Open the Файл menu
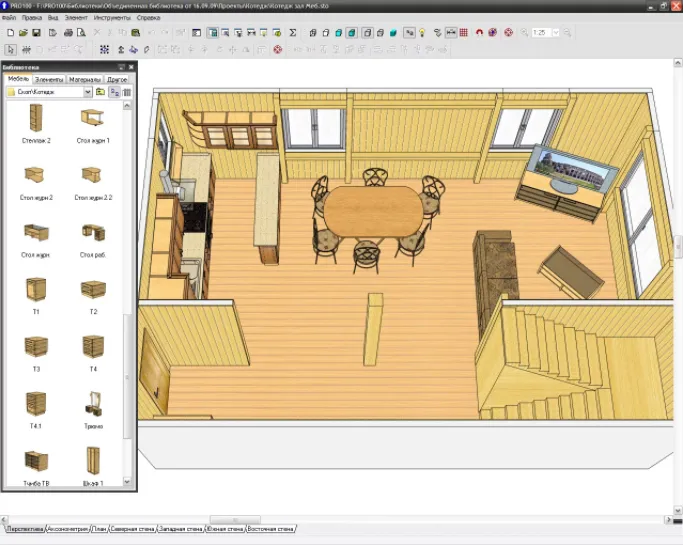Viewport: 683px width, 545px height. coord(9,18)
